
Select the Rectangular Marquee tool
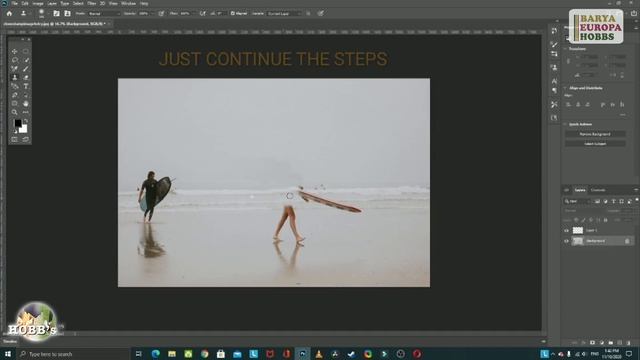pyautogui.click(x=26, y=51)
